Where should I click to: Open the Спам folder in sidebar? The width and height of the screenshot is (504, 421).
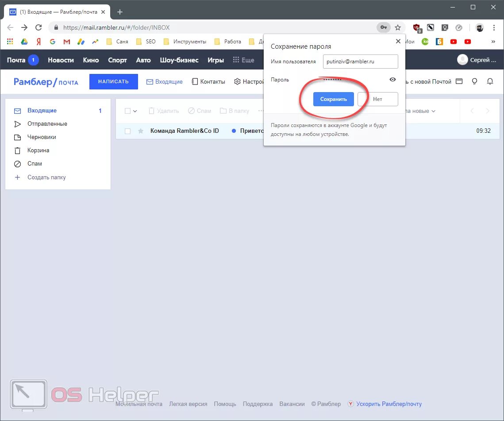(35, 164)
